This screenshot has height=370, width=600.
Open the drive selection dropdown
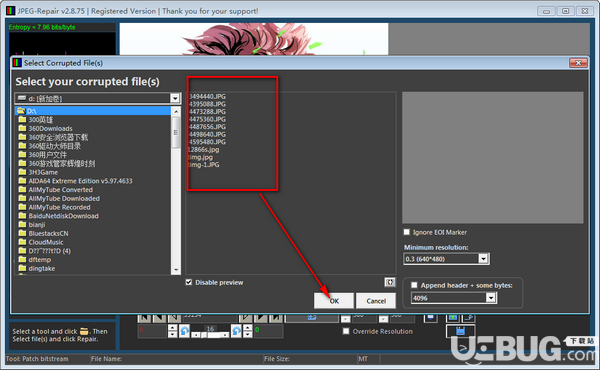175,98
